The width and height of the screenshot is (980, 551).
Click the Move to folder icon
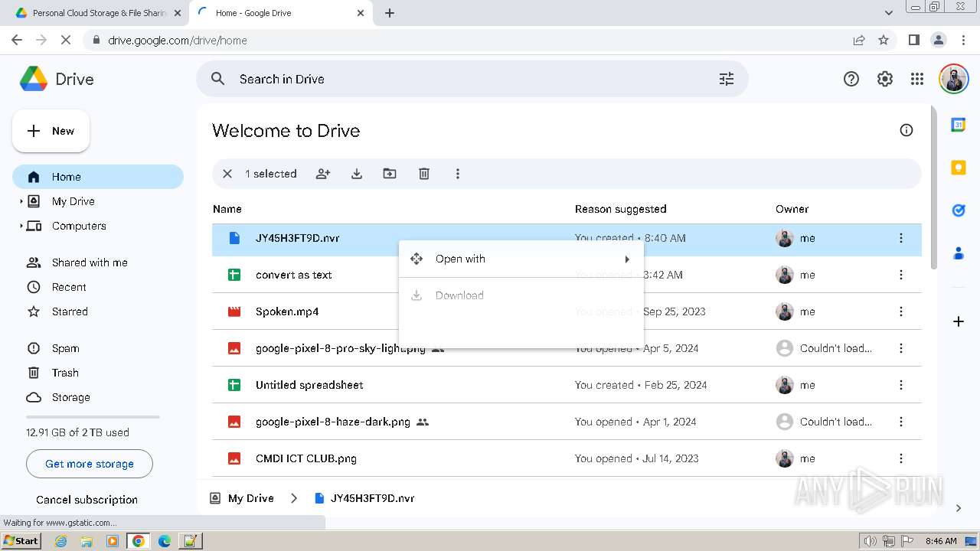tap(390, 174)
